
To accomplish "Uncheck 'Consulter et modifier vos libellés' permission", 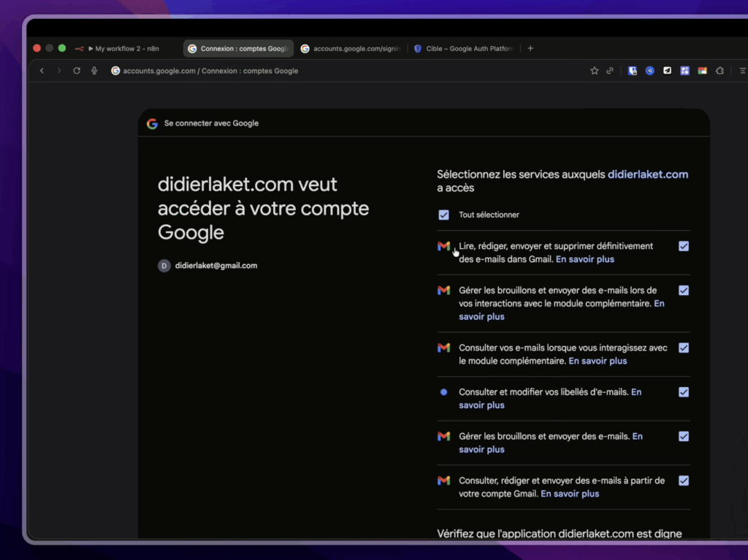I will click(684, 392).
